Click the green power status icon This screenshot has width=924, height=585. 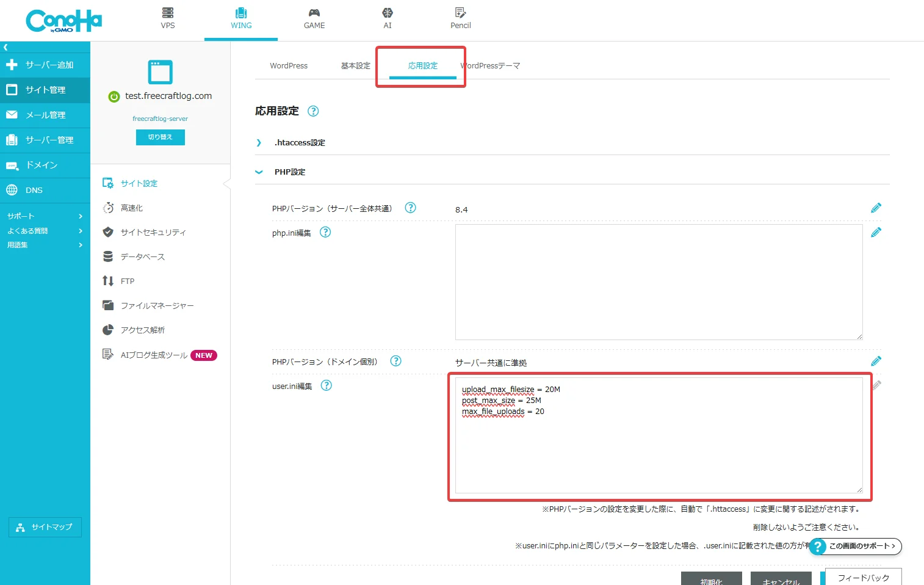(x=114, y=96)
